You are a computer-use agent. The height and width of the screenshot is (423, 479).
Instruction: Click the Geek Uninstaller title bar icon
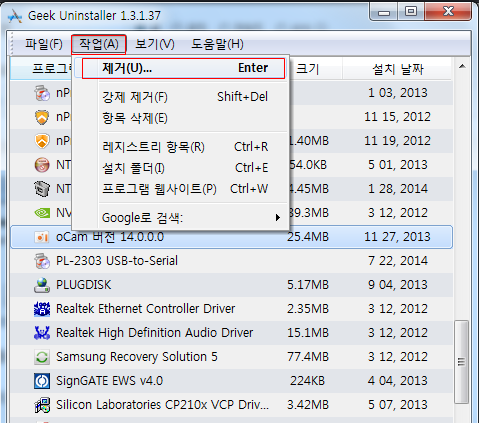coord(15,16)
